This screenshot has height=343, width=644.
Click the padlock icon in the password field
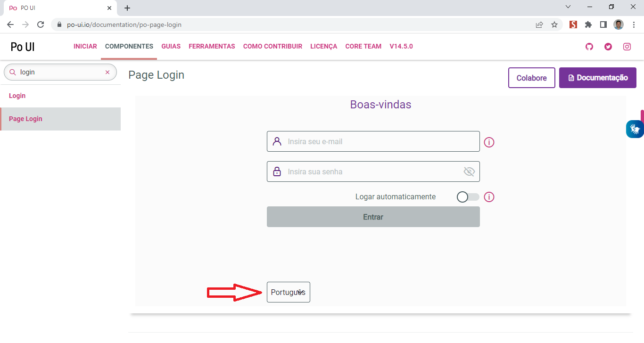point(276,171)
